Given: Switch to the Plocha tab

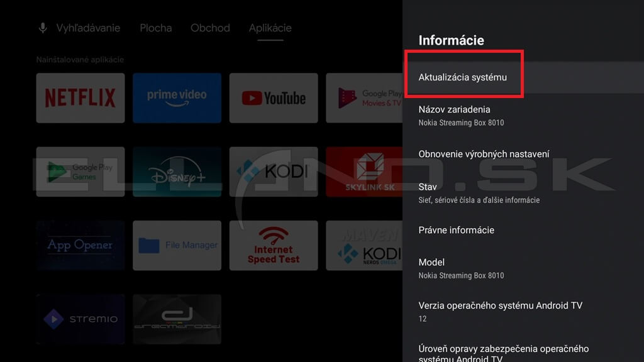Looking at the screenshot, I should tap(155, 28).
